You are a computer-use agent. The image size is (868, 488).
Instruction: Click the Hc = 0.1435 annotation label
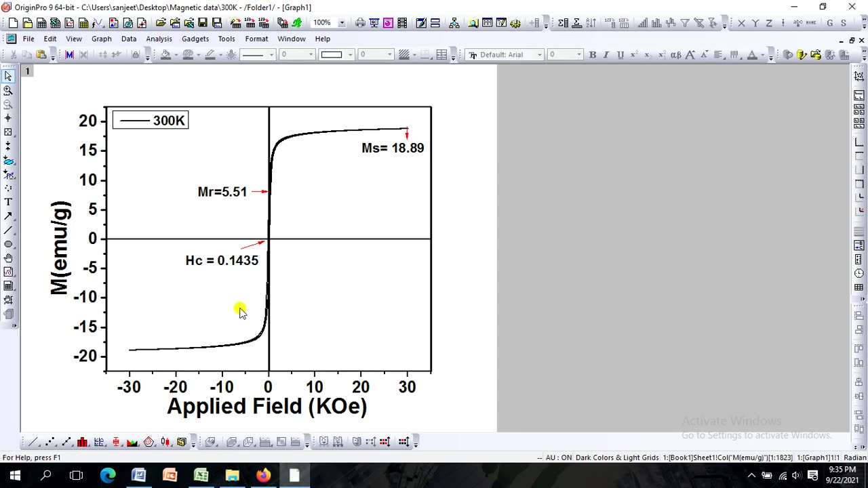(x=222, y=260)
